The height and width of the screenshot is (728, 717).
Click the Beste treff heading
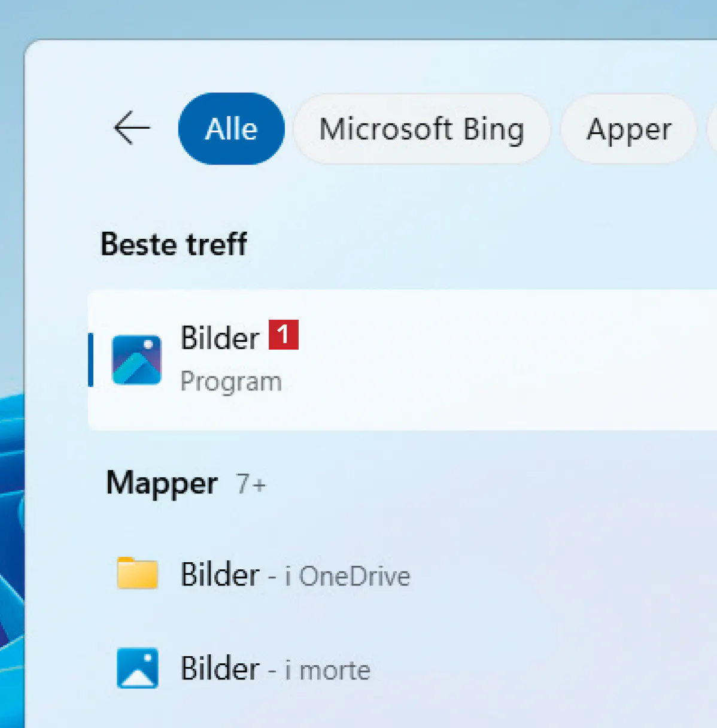tap(174, 244)
